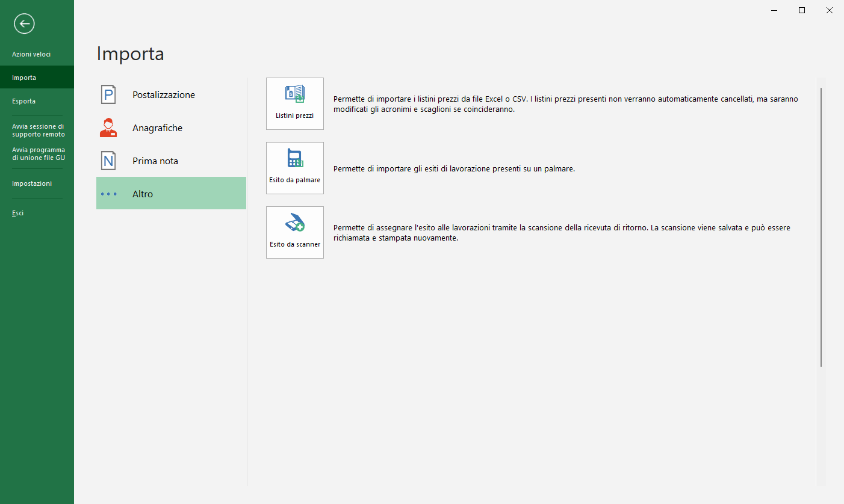Image resolution: width=844 pixels, height=504 pixels.
Task: Start Avvia sessione di supporto remoto
Action: pos(39,131)
